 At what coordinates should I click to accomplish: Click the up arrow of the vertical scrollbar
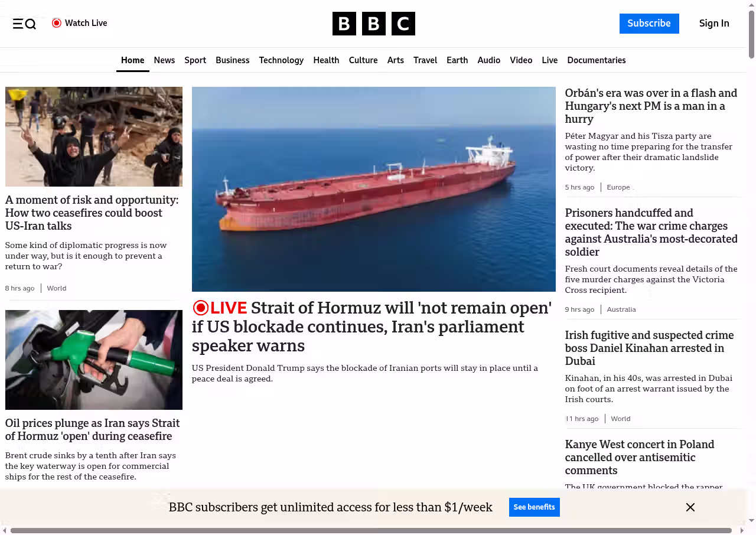click(751, 5)
